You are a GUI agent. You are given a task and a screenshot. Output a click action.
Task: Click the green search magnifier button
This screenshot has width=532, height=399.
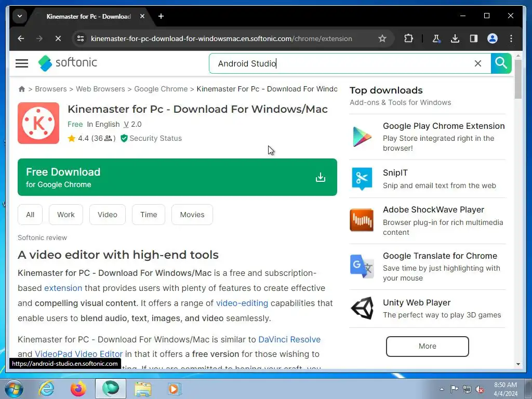(x=501, y=63)
